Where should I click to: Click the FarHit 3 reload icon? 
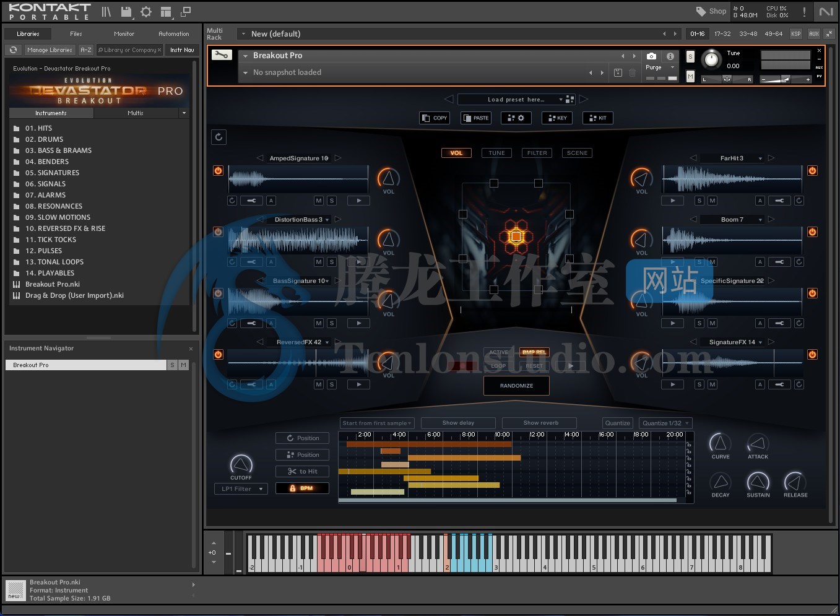click(x=799, y=201)
